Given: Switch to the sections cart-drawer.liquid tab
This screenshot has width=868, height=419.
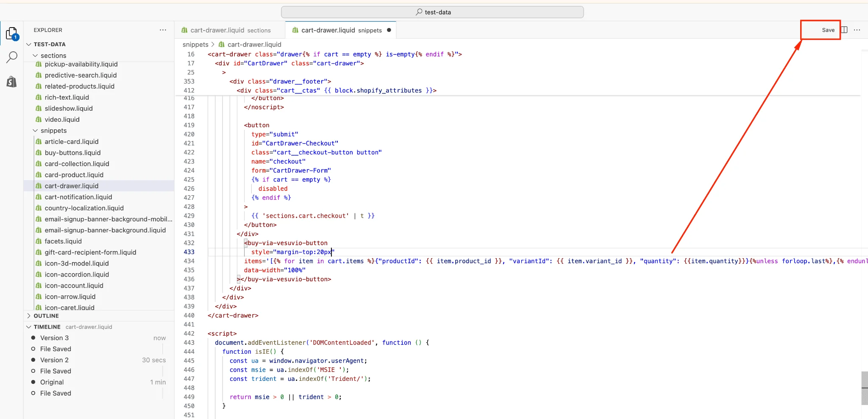Looking at the screenshot, I should tap(231, 30).
